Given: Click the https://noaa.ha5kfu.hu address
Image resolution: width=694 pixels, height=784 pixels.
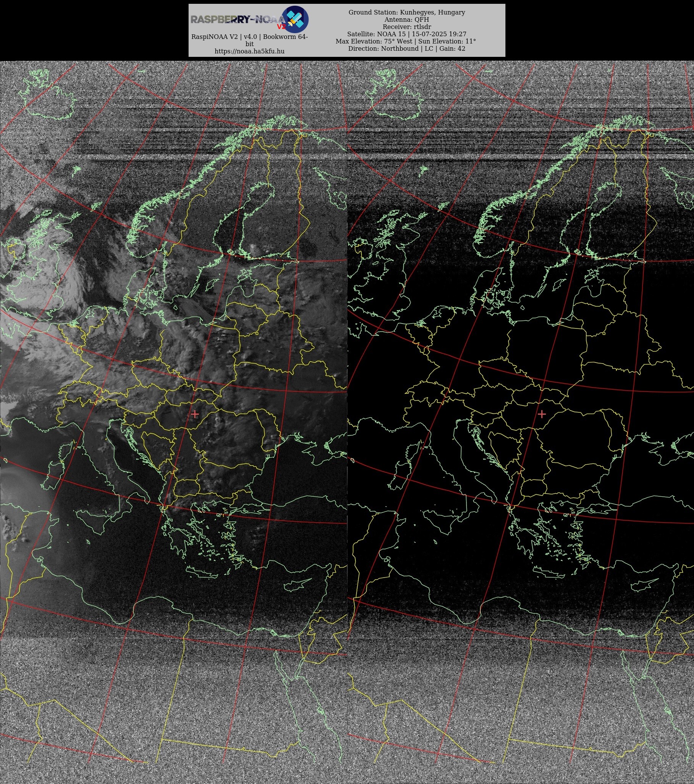Looking at the screenshot, I should point(250,51).
